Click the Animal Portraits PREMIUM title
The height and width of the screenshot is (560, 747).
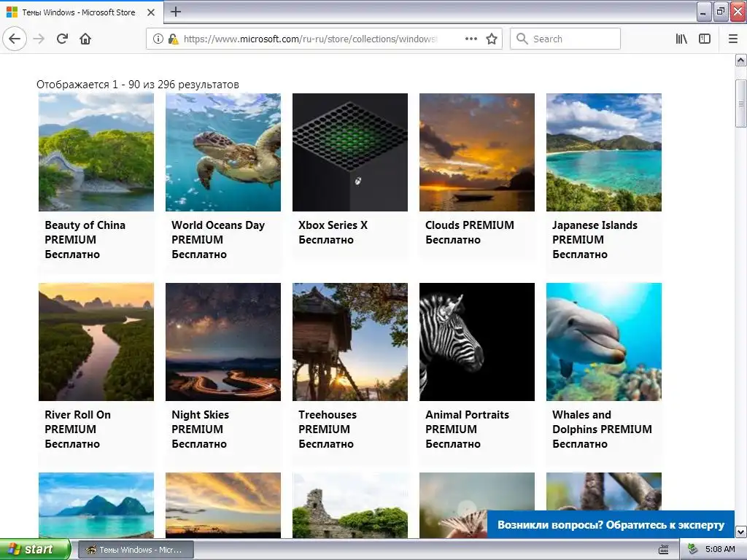[x=467, y=422]
